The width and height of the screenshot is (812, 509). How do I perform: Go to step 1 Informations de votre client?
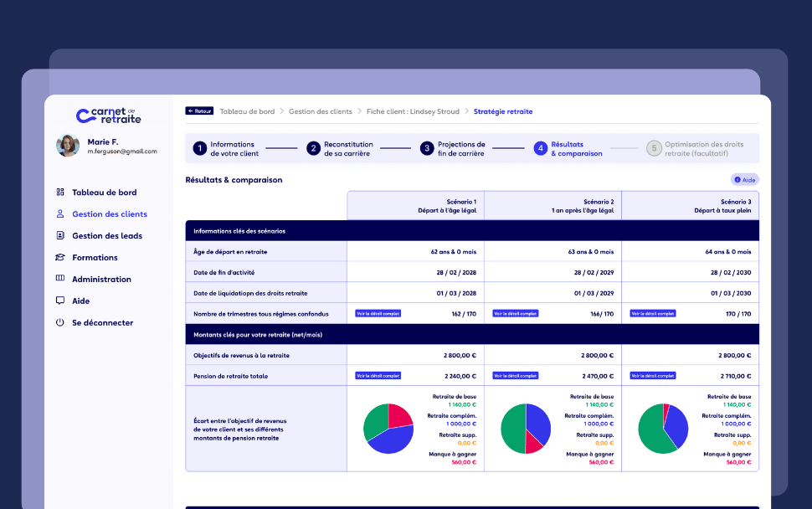click(226, 149)
